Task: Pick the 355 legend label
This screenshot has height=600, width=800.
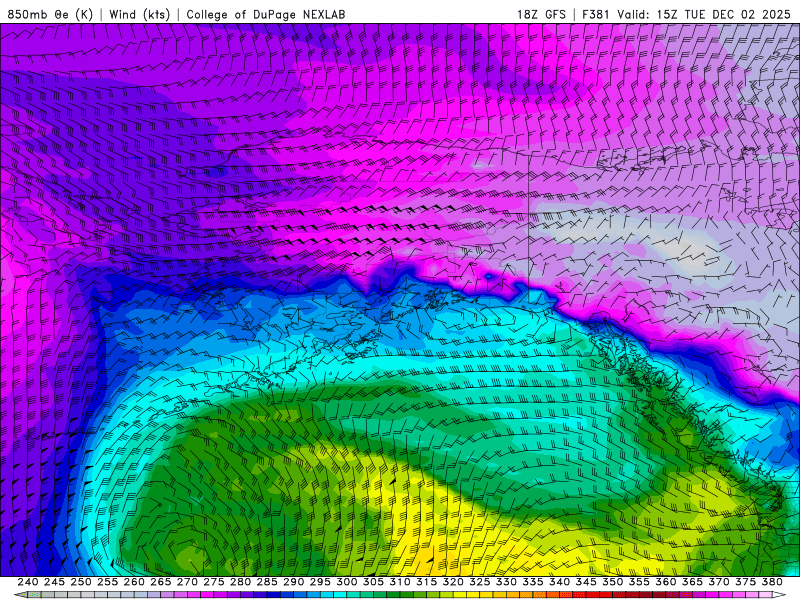Action: tap(639, 582)
